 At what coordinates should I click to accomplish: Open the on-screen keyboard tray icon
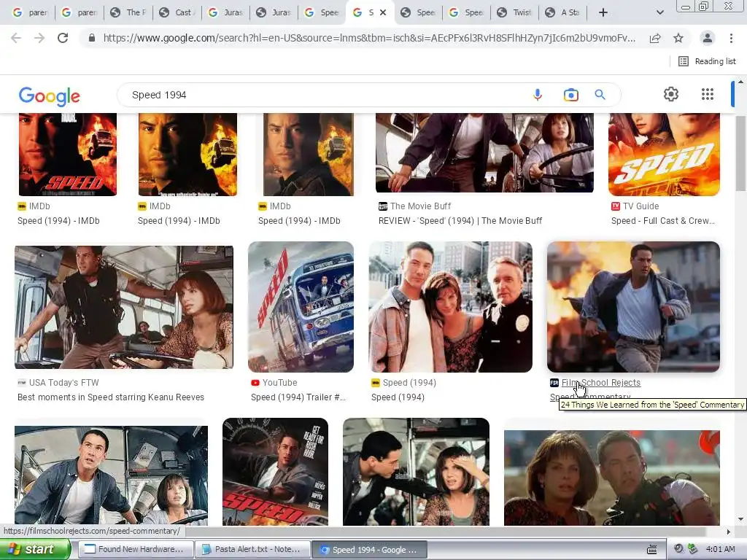(652, 550)
